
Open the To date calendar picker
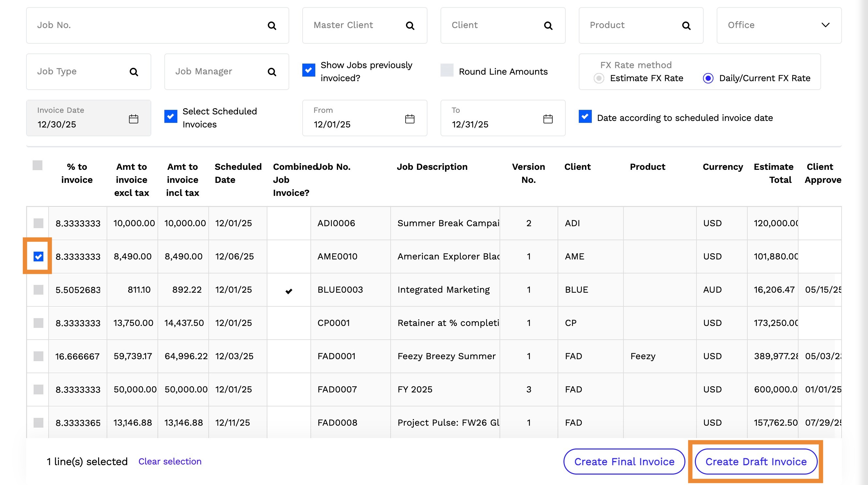click(x=547, y=119)
